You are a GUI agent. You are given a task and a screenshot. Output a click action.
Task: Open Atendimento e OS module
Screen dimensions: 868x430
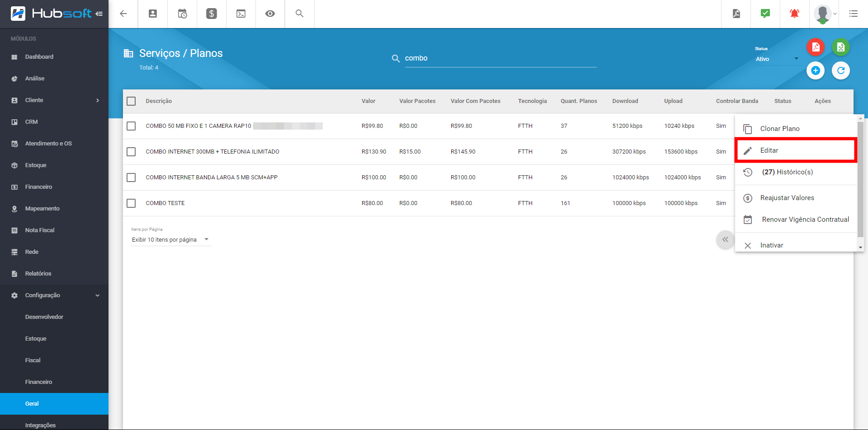(54, 144)
